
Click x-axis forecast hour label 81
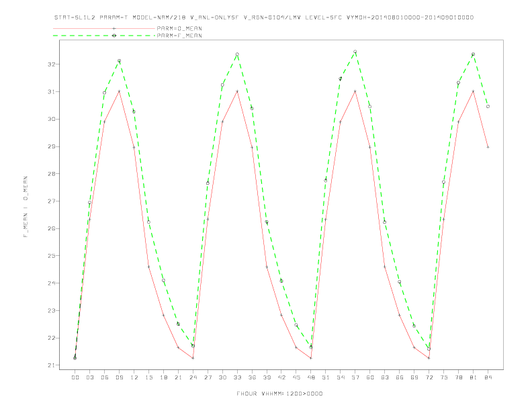[474, 377]
